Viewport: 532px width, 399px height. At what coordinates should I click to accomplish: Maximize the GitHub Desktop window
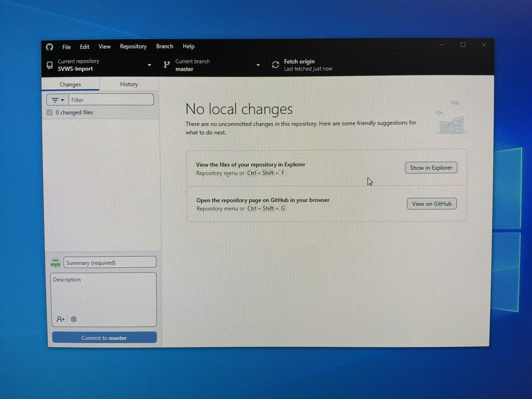tap(463, 45)
